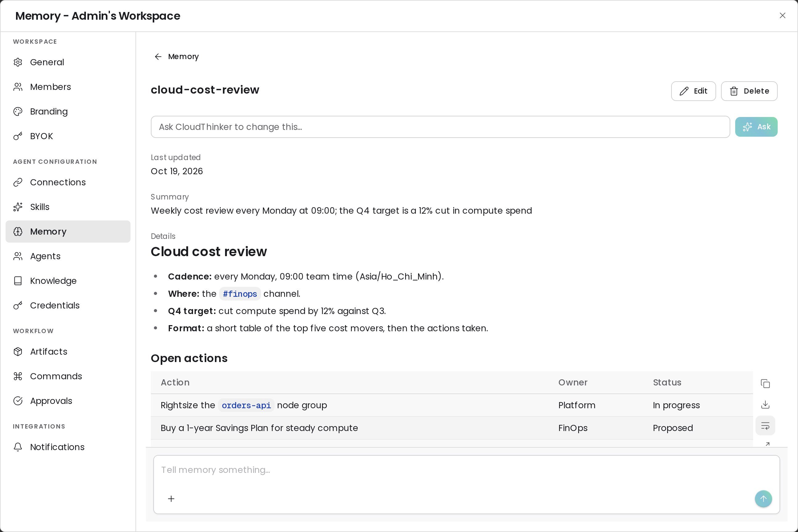Open the Members section

68,87
